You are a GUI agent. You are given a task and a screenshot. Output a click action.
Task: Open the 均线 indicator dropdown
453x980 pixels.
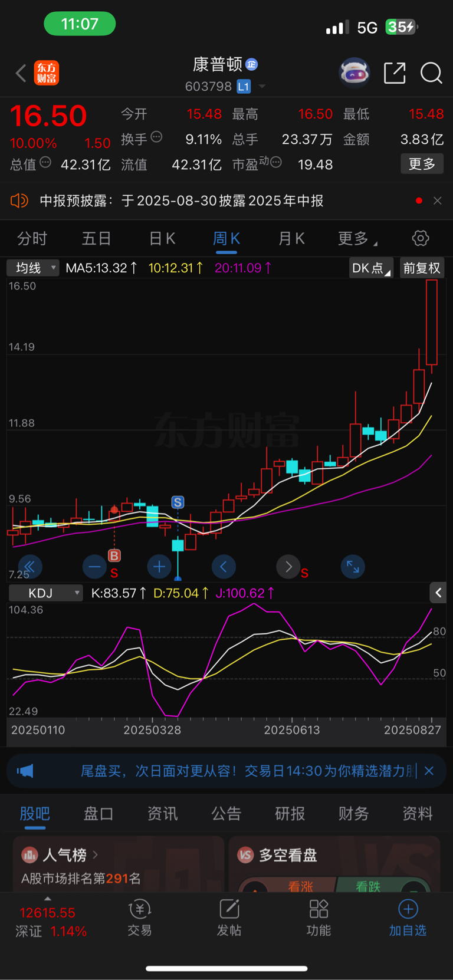point(33,268)
